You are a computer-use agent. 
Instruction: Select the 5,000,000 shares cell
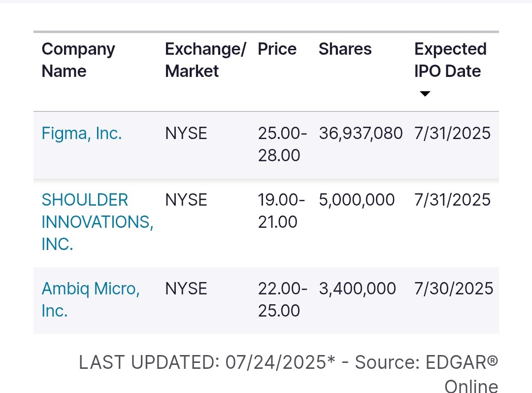coord(357,200)
